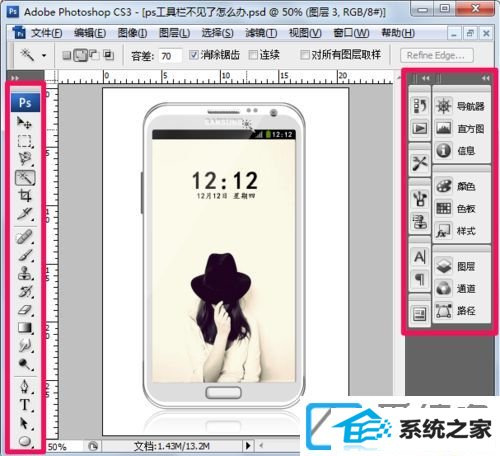The image size is (500, 456).
Task: Choose Add to selection mode button
Action: (x=80, y=55)
